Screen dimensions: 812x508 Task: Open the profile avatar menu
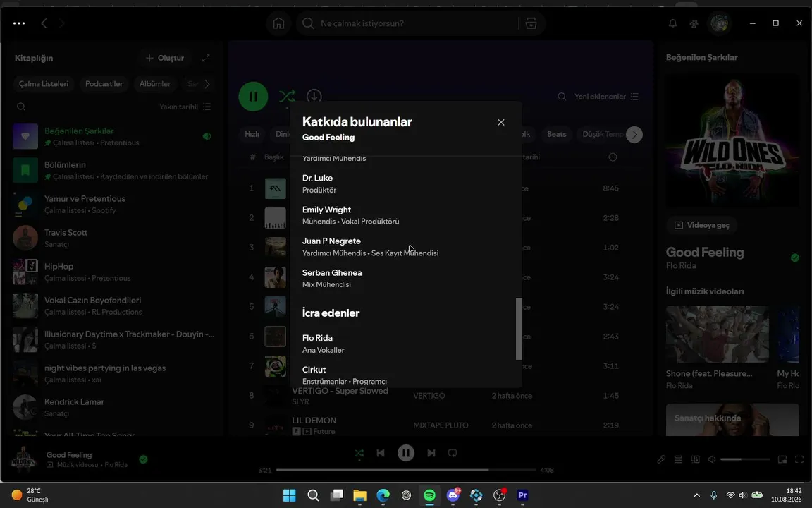point(719,23)
